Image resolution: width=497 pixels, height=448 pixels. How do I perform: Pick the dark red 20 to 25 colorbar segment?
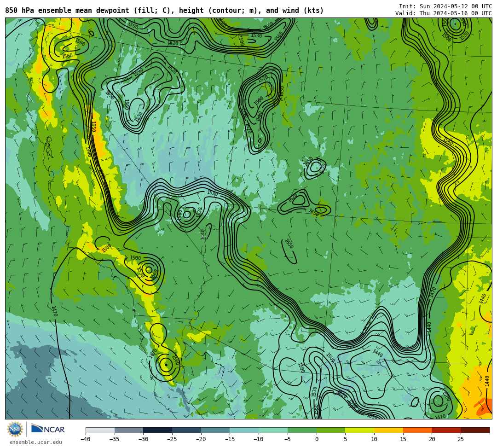pos(446,430)
